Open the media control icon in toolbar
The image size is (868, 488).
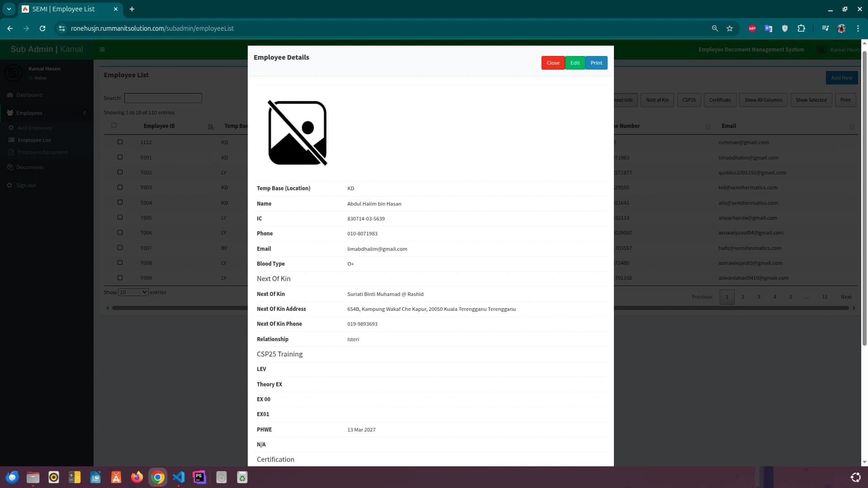826,28
